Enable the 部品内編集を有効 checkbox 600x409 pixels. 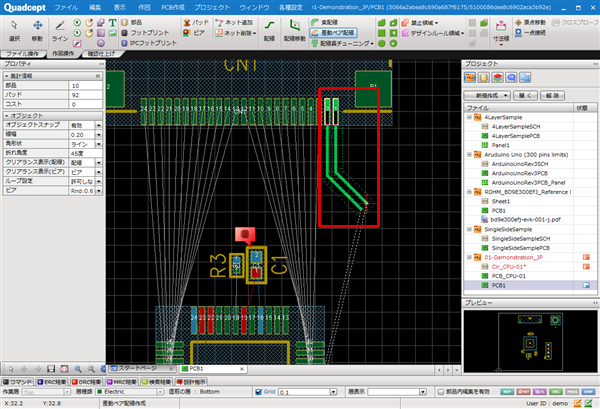441,392
